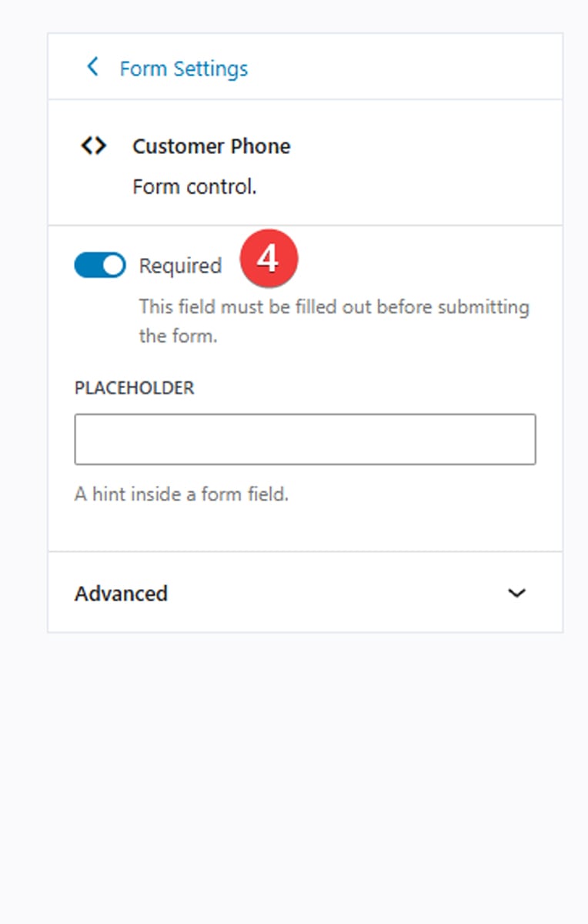
Task: Click the blank header space right of Form Settings
Action: 408,68
